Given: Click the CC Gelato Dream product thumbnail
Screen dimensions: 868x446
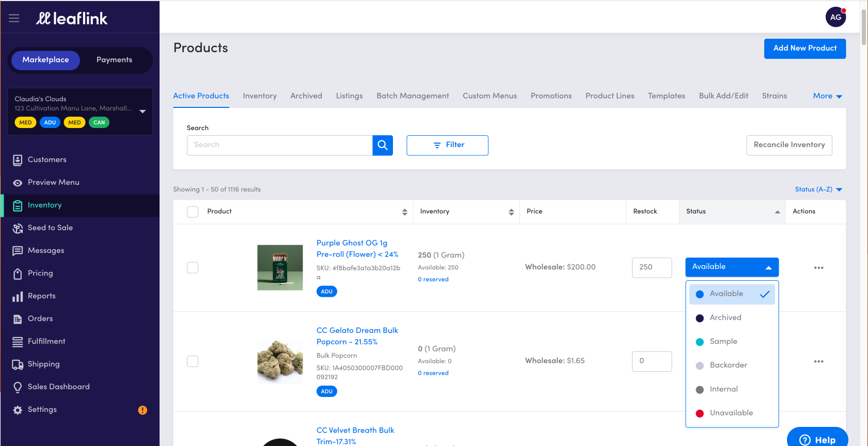Looking at the screenshot, I should 280,361.
